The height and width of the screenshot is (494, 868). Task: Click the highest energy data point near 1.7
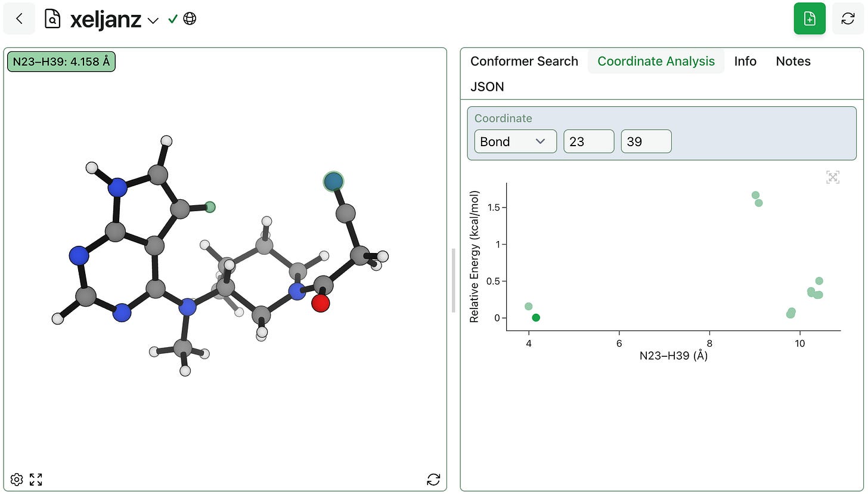(x=755, y=195)
